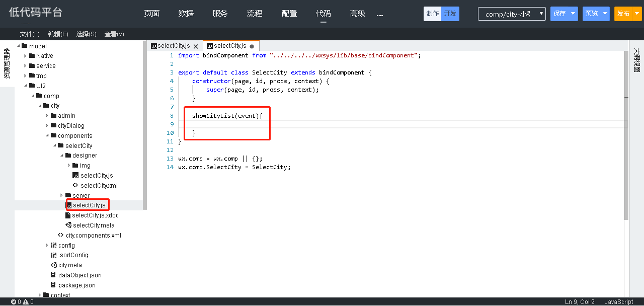Switch to 制作 mode

pos(432,14)
